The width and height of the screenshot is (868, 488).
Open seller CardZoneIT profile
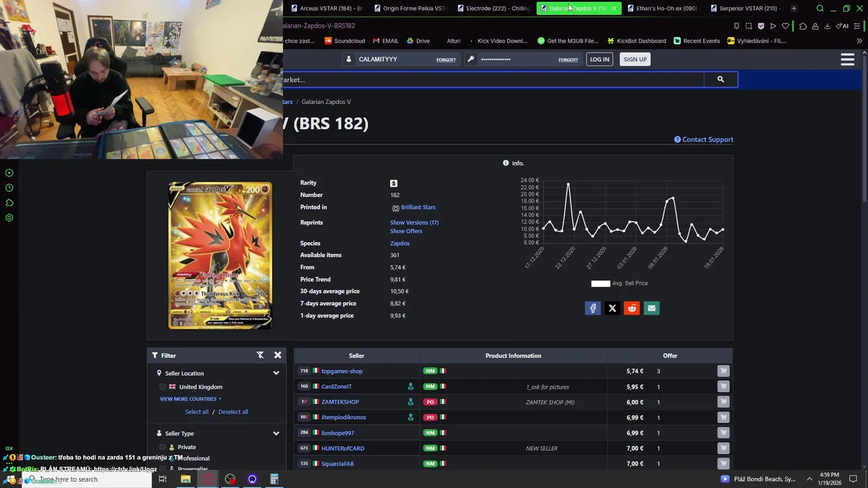point(336,387)
